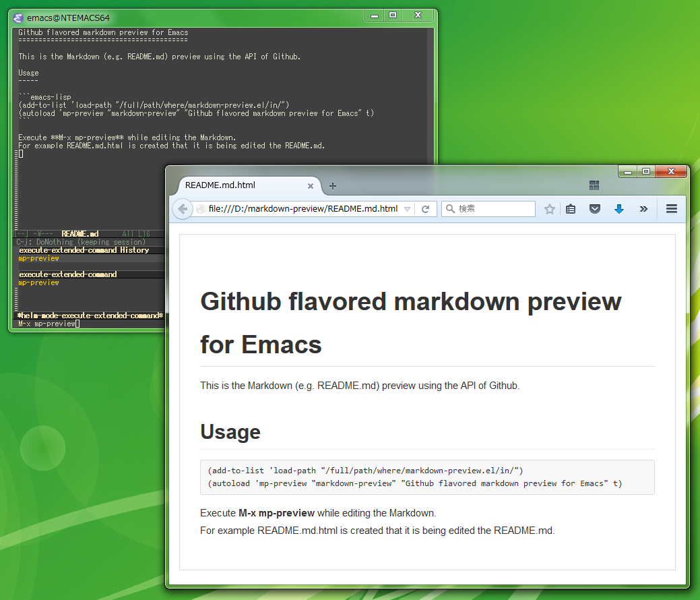Reload the page with the refresh icon
This screenshot has width=700, height=600.
coord(425,209)
